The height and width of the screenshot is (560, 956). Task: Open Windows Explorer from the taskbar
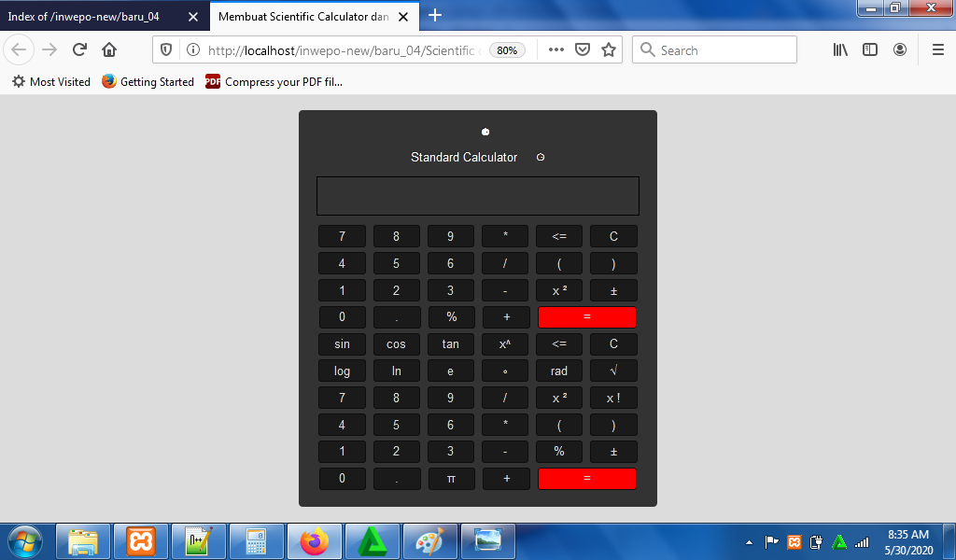click(83, 541)
